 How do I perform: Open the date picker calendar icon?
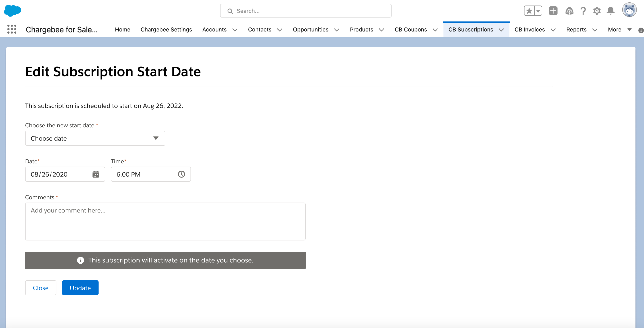pos(95,174)
